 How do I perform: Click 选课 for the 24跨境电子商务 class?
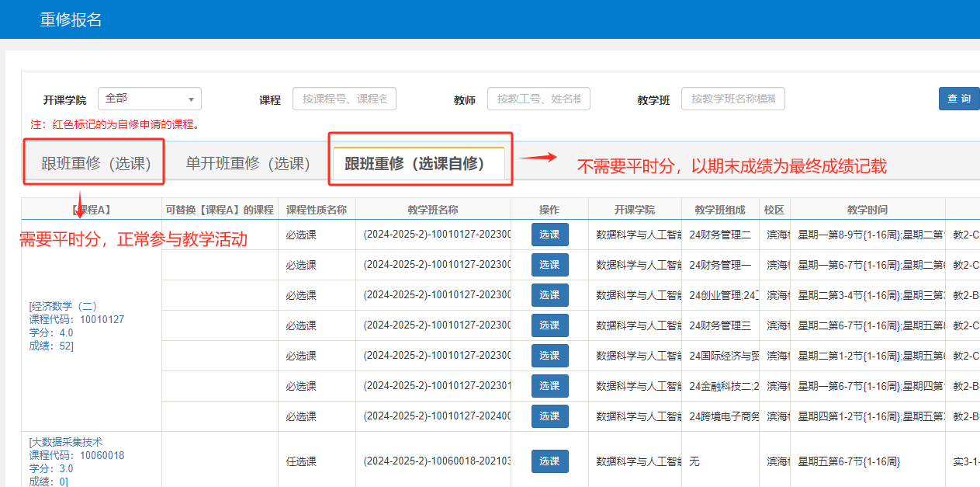click(549, 416)
